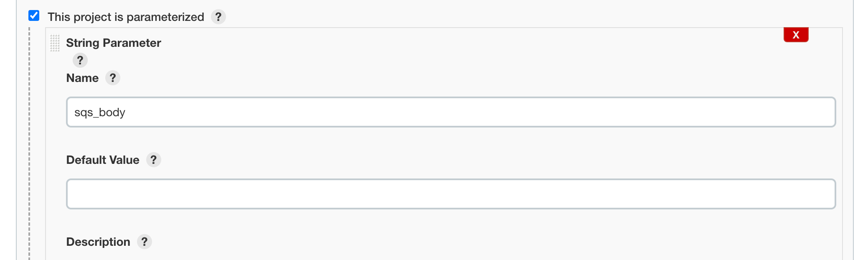Click the Name label above the input
The image size is (868, 260).
coord(82,78)
